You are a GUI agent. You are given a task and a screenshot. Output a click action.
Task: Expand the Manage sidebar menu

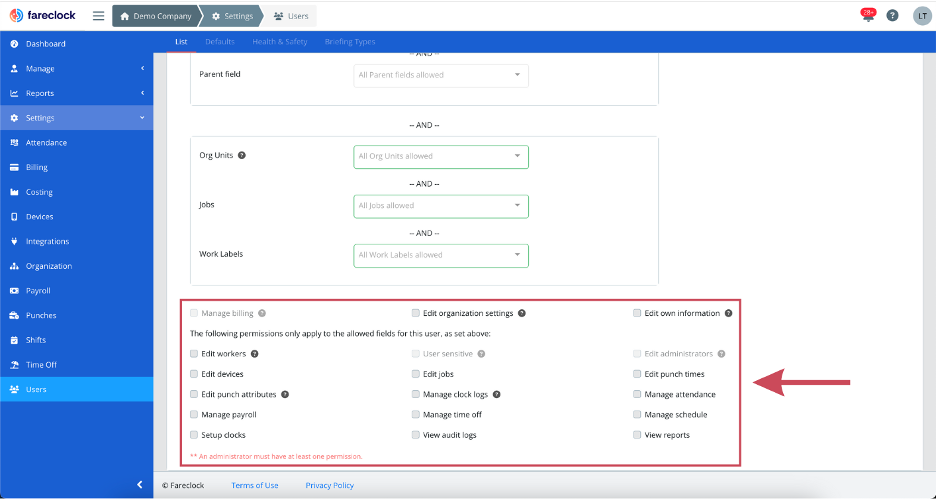pyautogui.click(x=76, y=69)
